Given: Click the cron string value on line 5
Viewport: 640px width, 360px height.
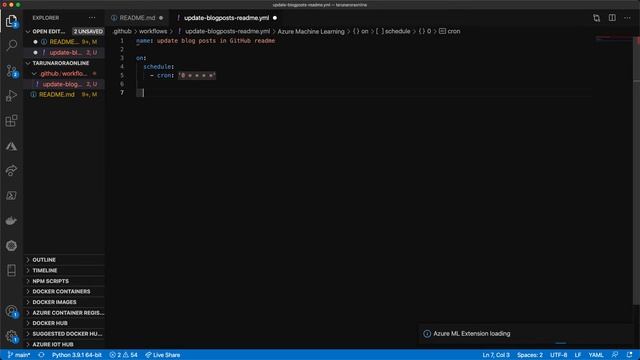Looking at the screenshot, I should point(197,76).
